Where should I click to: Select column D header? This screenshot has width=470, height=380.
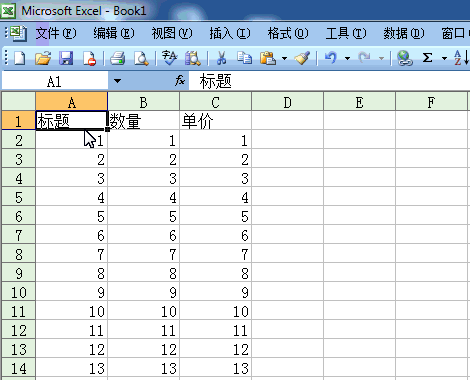[x=287, y=102]
